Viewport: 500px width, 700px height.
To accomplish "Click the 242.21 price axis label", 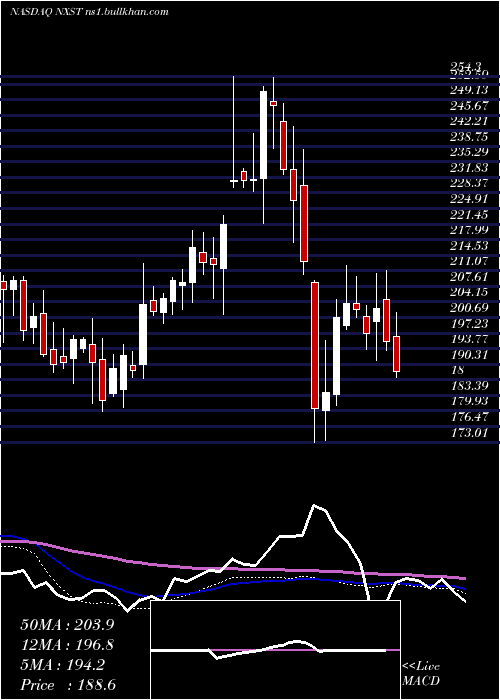I will click(x=468, y=121).
